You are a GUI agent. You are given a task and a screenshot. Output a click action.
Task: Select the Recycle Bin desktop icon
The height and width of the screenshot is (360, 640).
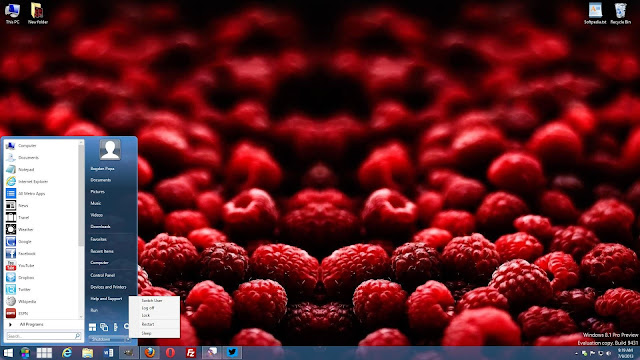tap(620, 13)
